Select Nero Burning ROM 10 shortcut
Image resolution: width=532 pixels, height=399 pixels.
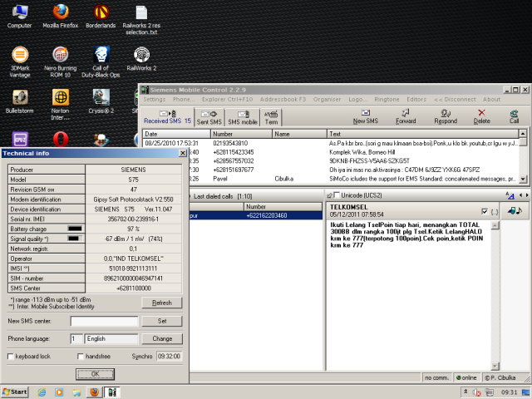point(61,62)
